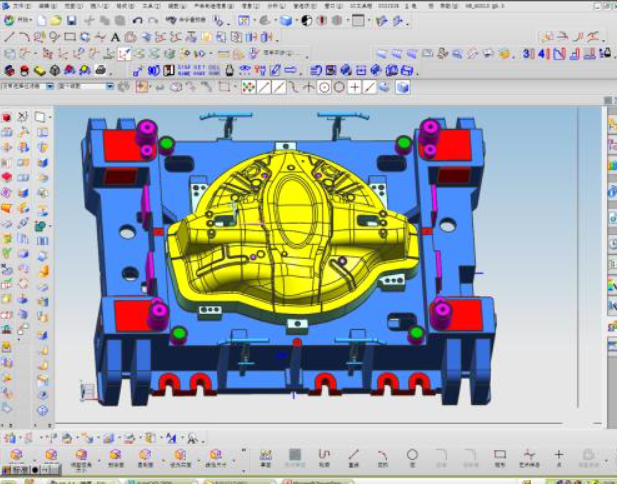
Task: Select the Circle sketch tool in bottom toolbar
Action: 412,455
